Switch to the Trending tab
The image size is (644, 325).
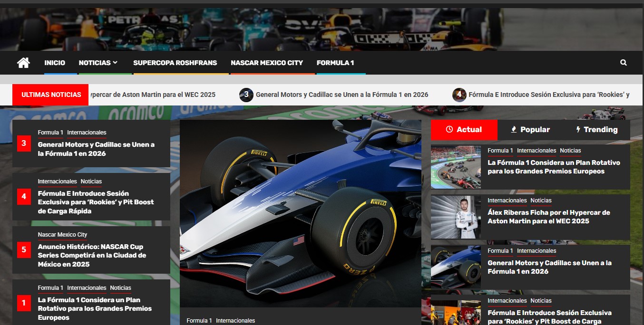(596, 130)
